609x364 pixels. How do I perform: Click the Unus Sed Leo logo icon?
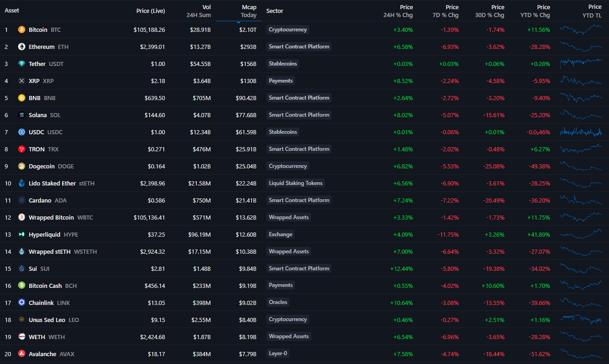pos(22,320)
